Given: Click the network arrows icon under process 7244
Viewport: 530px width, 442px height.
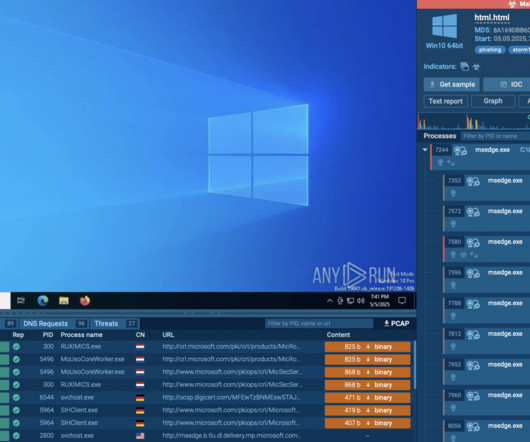Looking at the screenshot, I should 451,163.
